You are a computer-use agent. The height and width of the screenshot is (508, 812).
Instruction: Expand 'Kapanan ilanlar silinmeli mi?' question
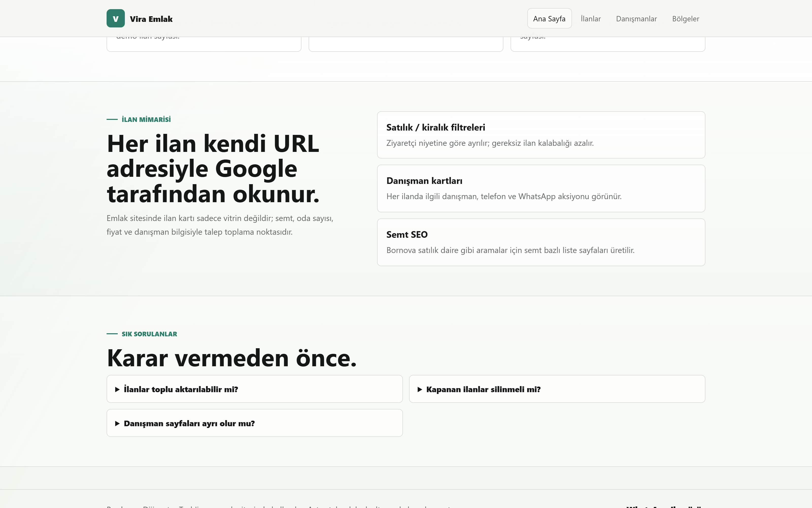click(x=557, y=389)
